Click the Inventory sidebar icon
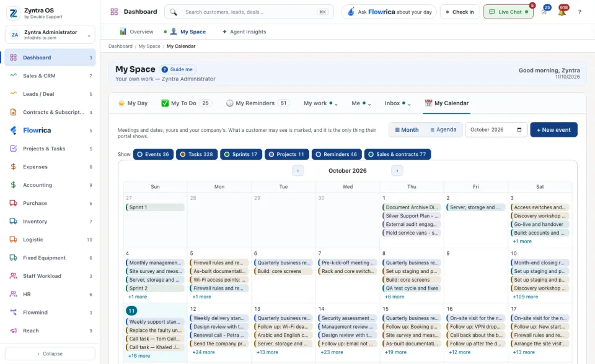Viewport: 595px width, 364px height. tap(13, 221)
